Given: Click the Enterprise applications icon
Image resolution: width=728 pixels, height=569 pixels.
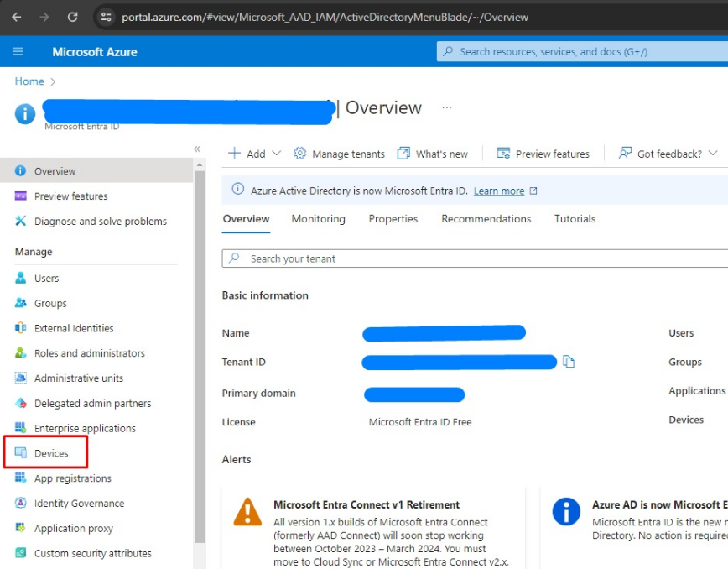Looking at the screenshot, I should [x=20, y=428].
